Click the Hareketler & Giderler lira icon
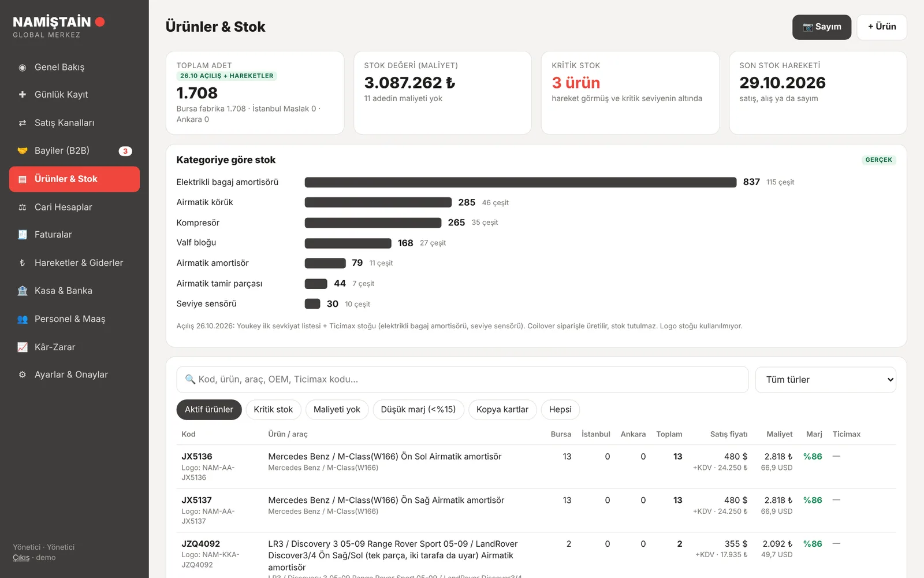924x578 pixels. (23, 263)
